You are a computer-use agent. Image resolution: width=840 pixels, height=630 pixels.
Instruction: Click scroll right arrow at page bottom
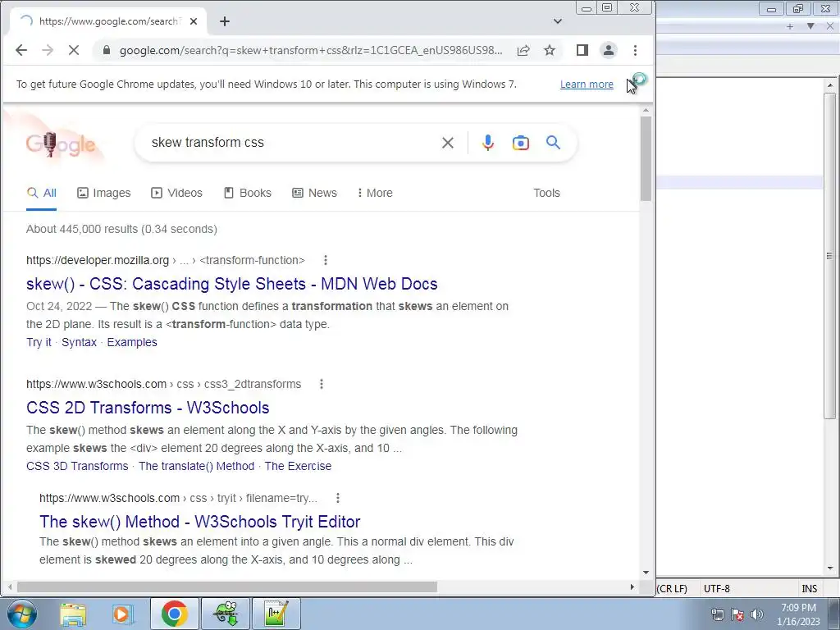coord(632,587)
